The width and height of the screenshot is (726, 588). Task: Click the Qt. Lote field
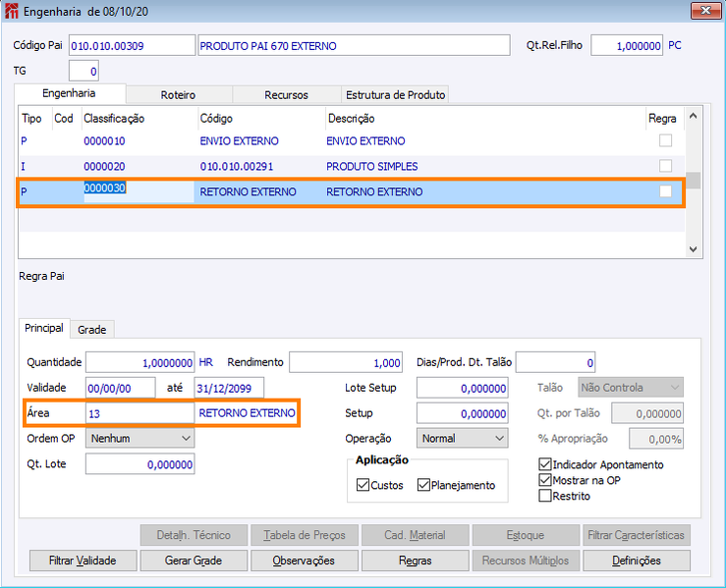[140, 464]
